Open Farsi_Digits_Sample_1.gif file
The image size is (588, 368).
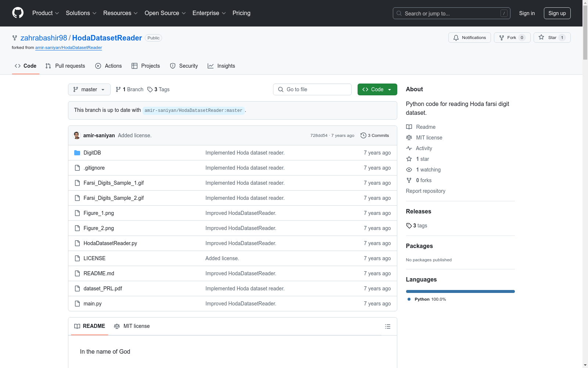[114, 183]
